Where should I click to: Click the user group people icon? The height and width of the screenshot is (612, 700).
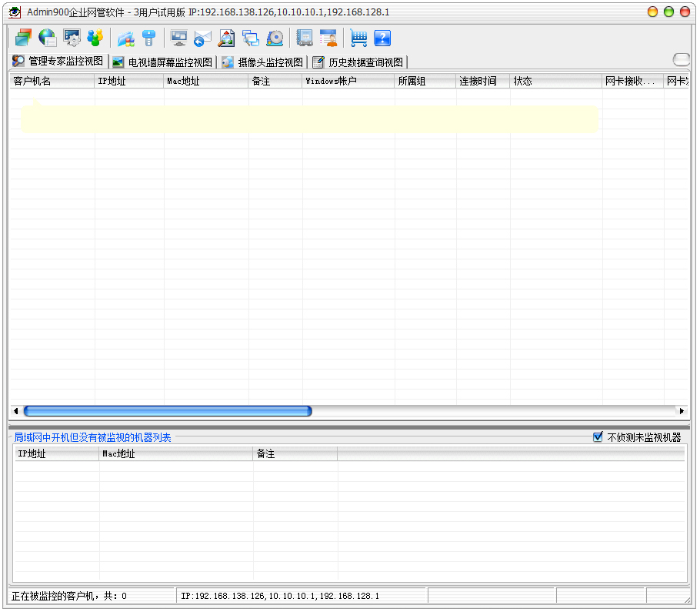[x=95, y=38]
